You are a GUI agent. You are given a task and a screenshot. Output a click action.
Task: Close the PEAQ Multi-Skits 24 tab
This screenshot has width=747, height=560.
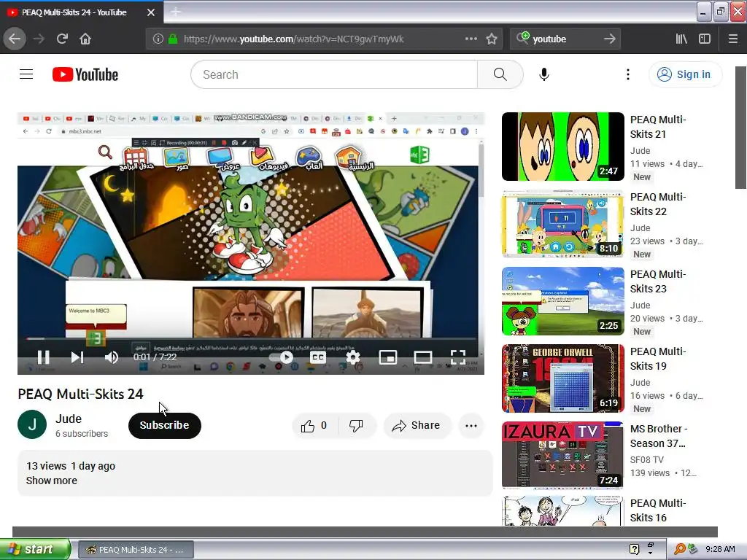(150, 12)
